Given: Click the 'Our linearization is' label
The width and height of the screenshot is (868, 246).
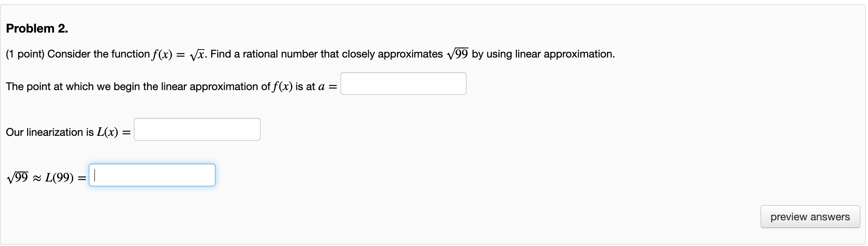Looking at the screenshot, I should [50, 132].
